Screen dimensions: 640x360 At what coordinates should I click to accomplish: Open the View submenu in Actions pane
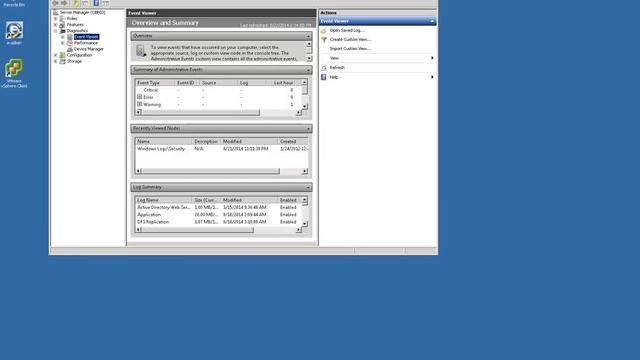pyautogui.click(x=377, y=58)
